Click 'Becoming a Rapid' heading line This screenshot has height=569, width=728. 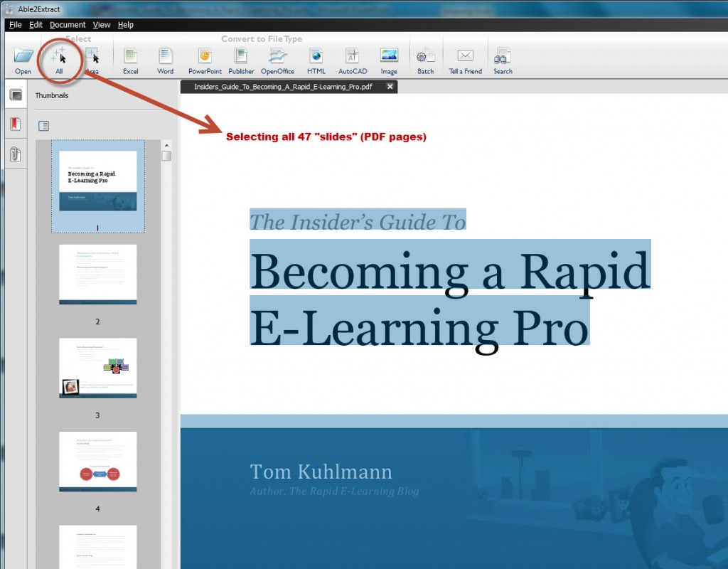click(450, 271)
